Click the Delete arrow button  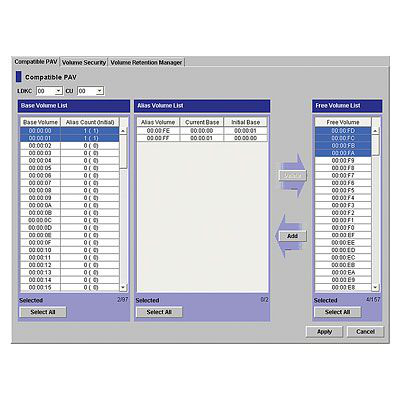[292, 175]
